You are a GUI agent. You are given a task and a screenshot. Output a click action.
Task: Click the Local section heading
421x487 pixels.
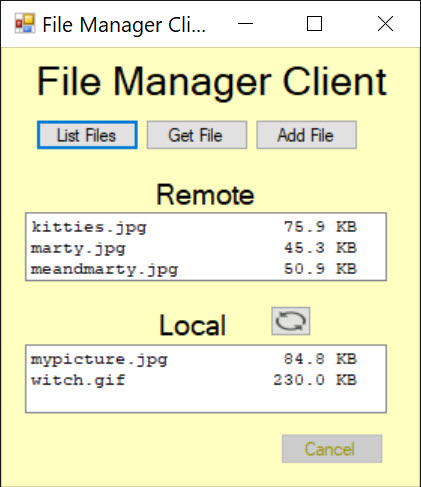click(193, 325)
